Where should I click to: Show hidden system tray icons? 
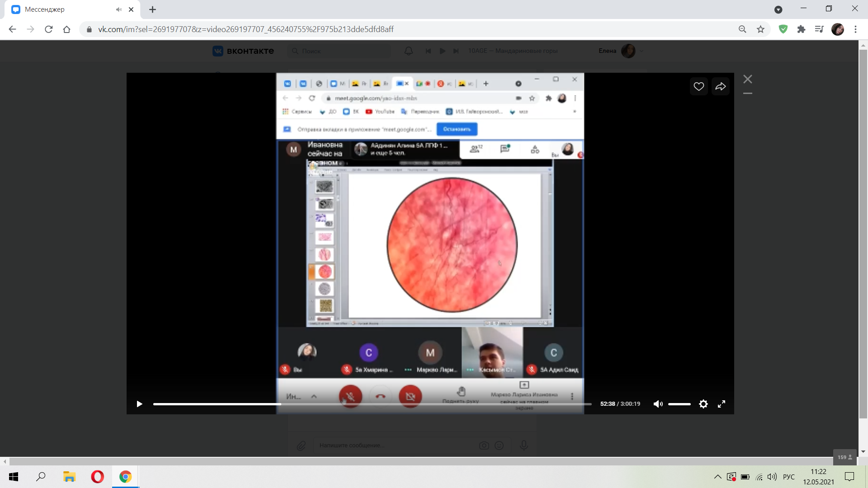pos(717,477)
